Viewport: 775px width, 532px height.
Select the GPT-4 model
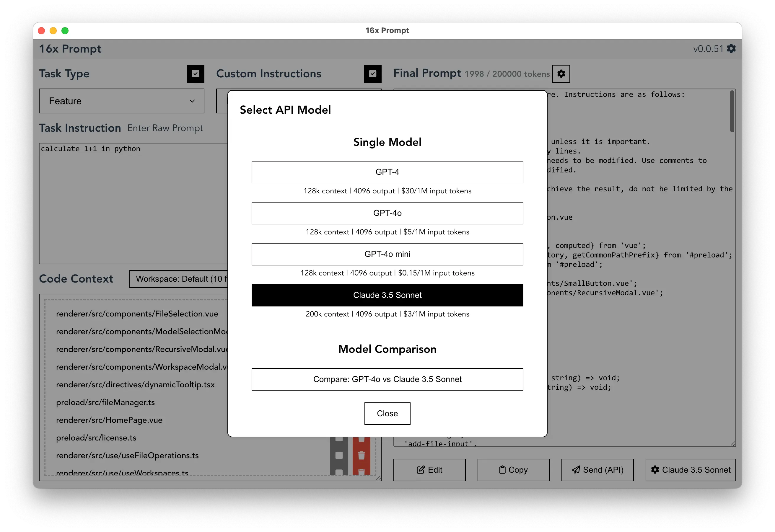pos(387,172)
